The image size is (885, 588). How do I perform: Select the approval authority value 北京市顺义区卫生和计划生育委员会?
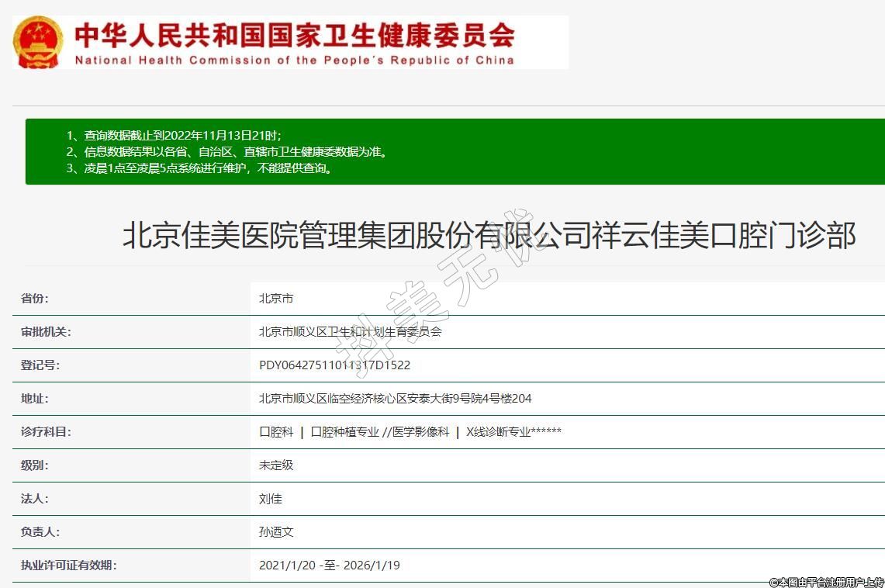350,332
